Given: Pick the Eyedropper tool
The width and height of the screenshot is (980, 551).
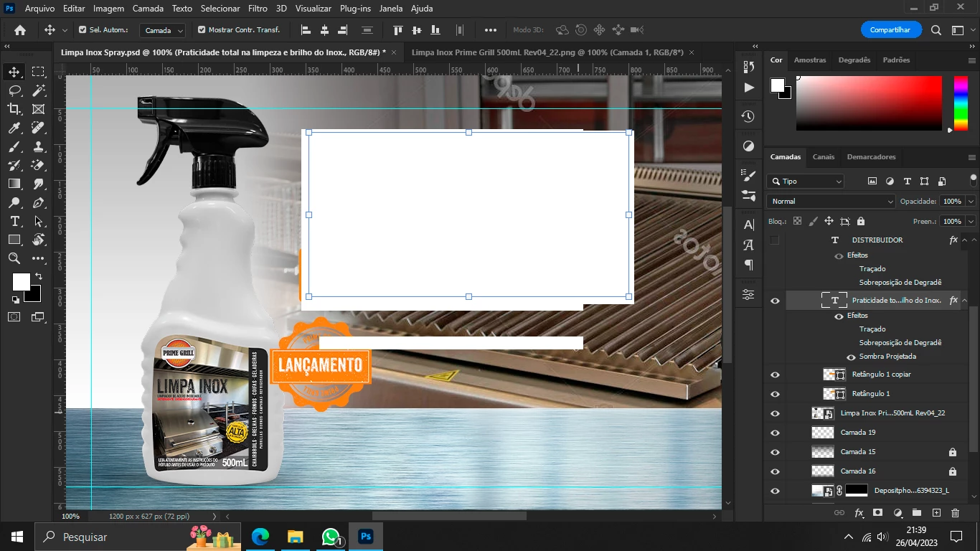Looking at the screenshot, I should (x=14, y=128).
